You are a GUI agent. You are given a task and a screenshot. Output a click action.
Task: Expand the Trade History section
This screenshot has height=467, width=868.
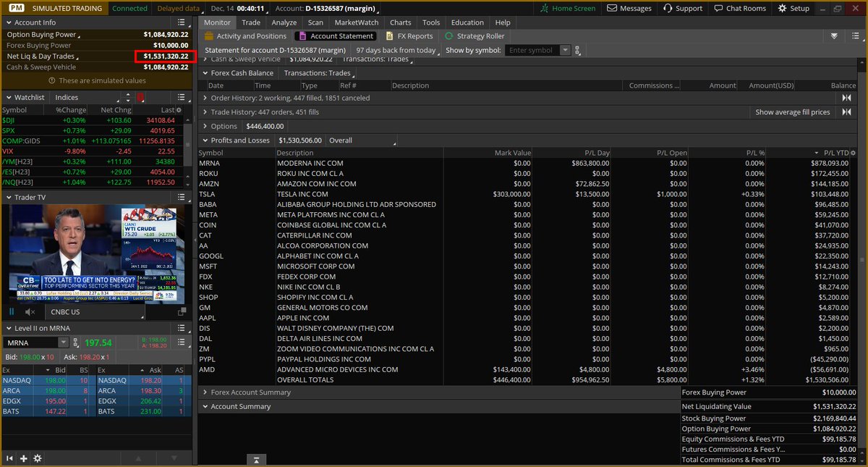[x=205, y=112]
